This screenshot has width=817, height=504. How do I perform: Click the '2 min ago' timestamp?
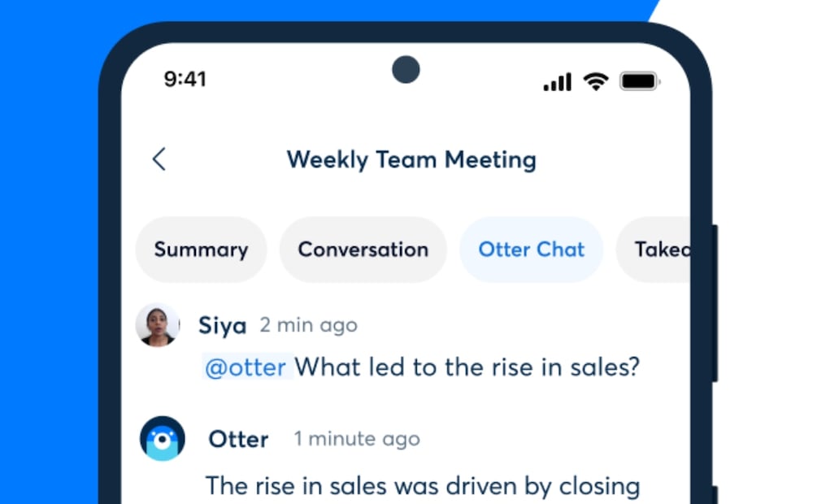[308, 326]
